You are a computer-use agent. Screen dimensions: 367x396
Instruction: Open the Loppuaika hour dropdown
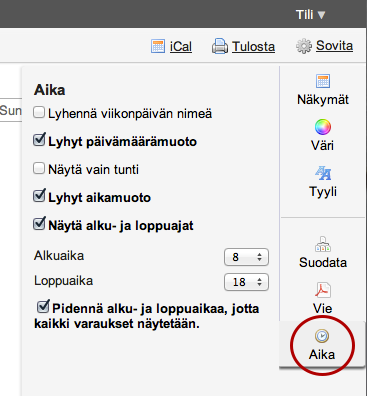[246, 282]
